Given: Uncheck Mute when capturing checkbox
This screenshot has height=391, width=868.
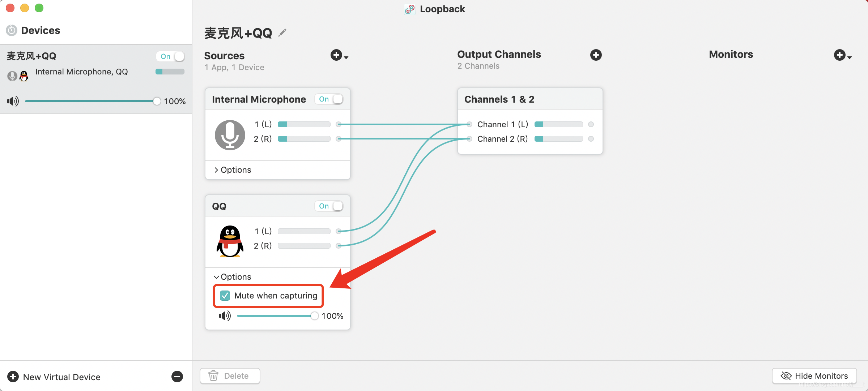Looking at the screenshot, I should pos(225,296).
